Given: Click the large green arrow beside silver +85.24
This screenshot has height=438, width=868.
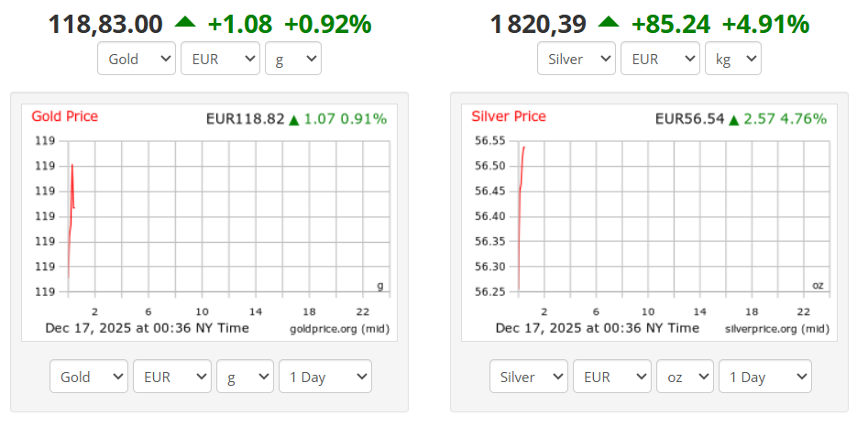Looking at the screenshot, I should [608, 22].
